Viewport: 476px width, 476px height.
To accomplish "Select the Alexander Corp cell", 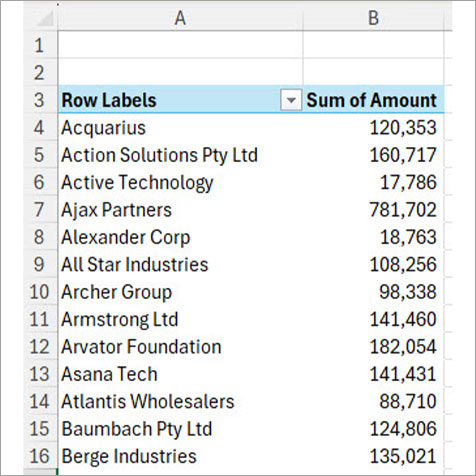I will pos(180,237).
